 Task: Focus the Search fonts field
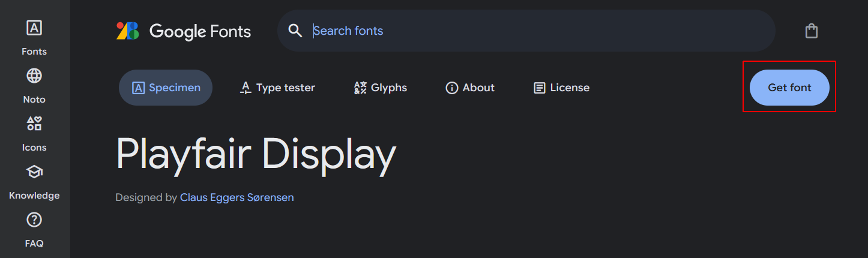(x=526, y=31)
